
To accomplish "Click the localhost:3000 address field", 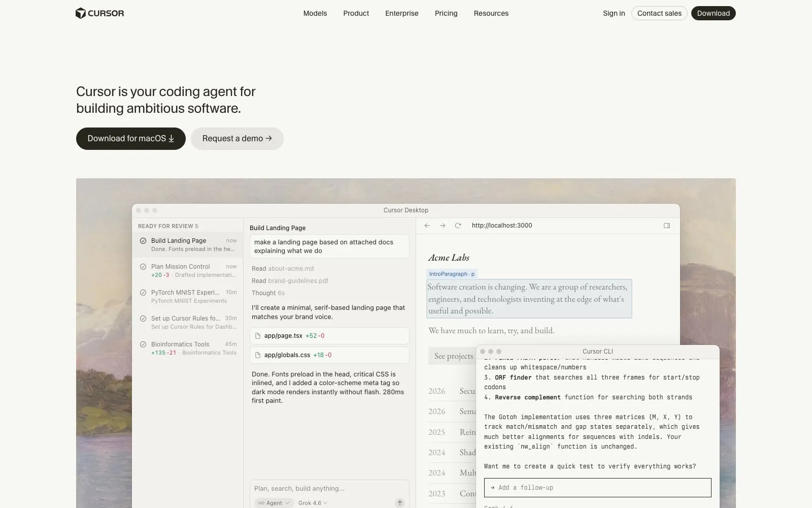I will (502, 226).
